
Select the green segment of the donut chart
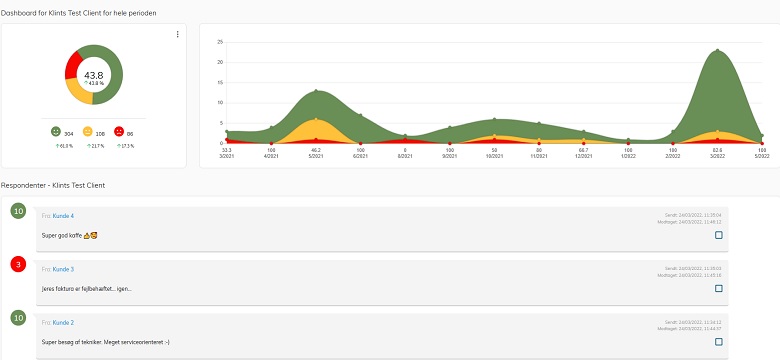pyautogui.click(x=116, y=75)
